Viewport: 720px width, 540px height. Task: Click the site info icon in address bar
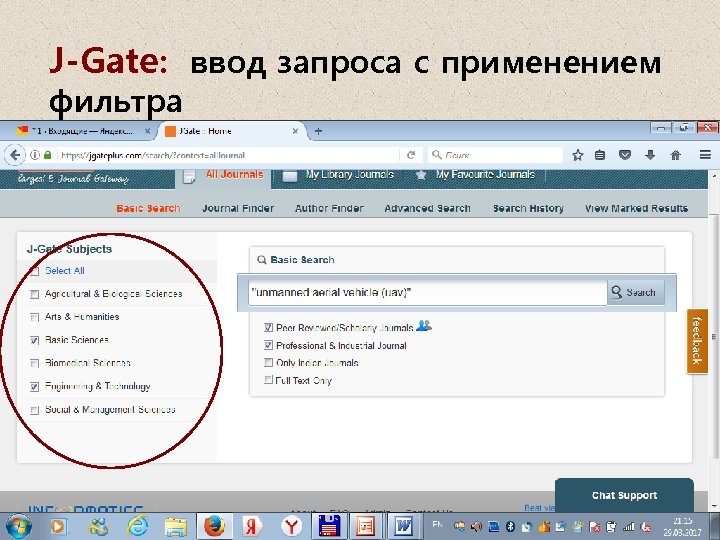click(x=34, y=155)
